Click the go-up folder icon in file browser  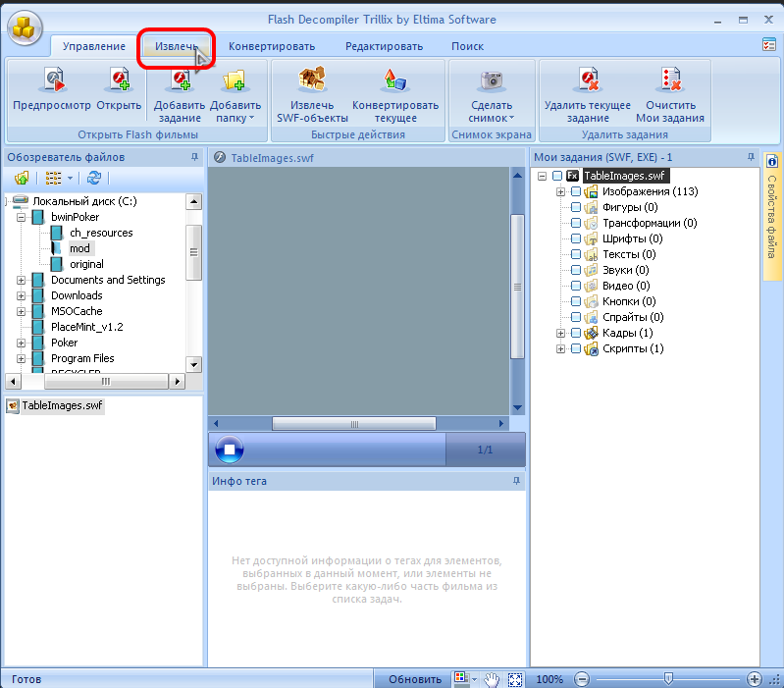pyautogui.click(x=22, y=178)
